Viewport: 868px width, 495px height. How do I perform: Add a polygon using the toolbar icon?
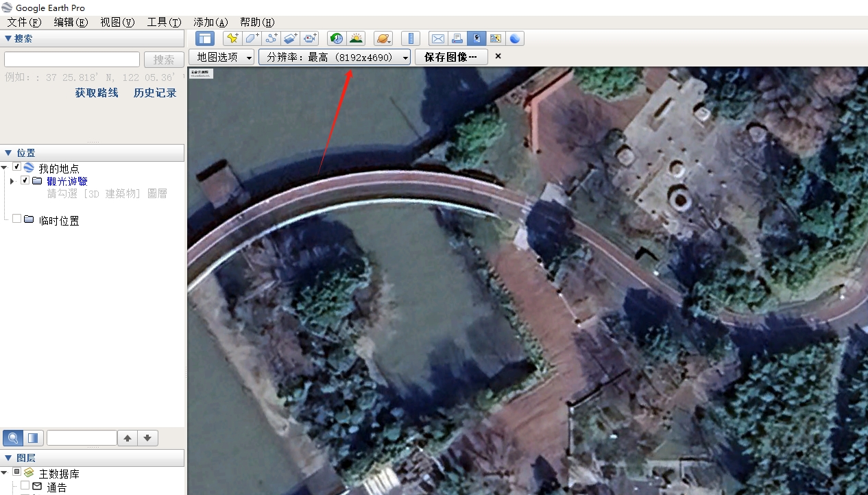pos(252,38)
